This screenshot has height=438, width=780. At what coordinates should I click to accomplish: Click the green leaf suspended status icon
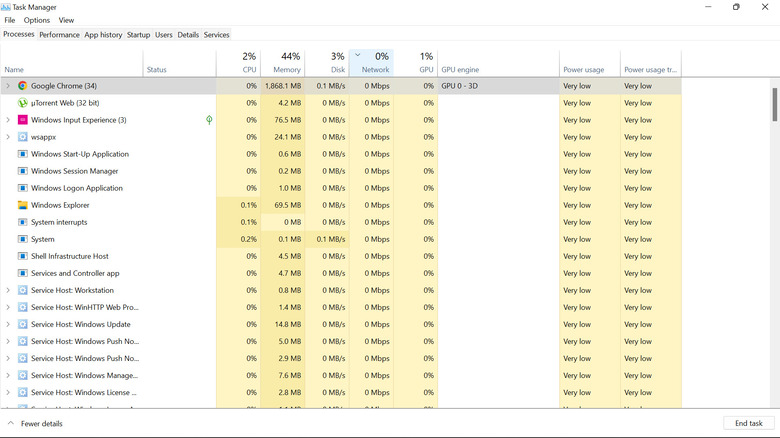209,120
